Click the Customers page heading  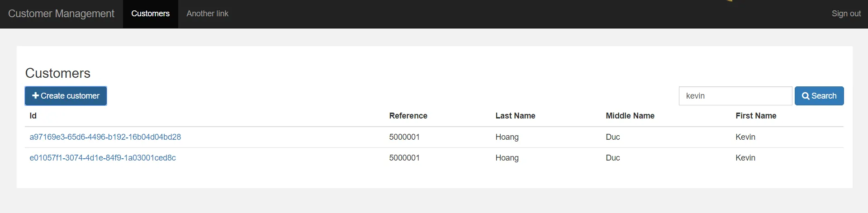tap(58, 73)
